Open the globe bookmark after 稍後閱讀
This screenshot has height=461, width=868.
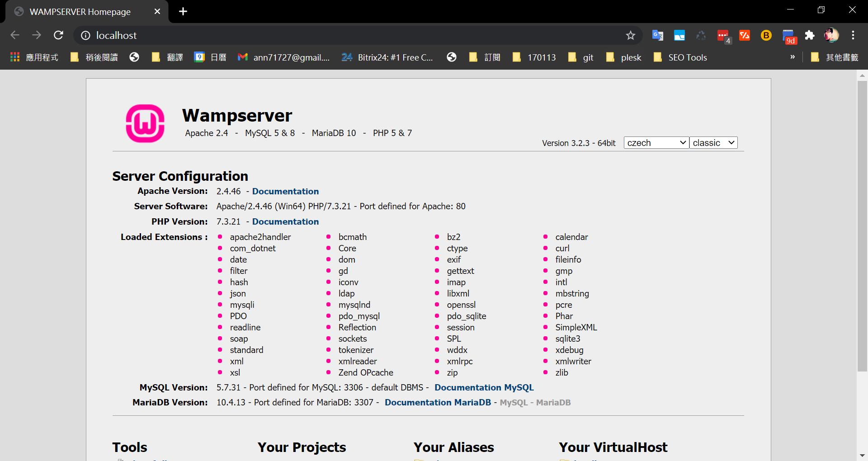pos(134,57)
